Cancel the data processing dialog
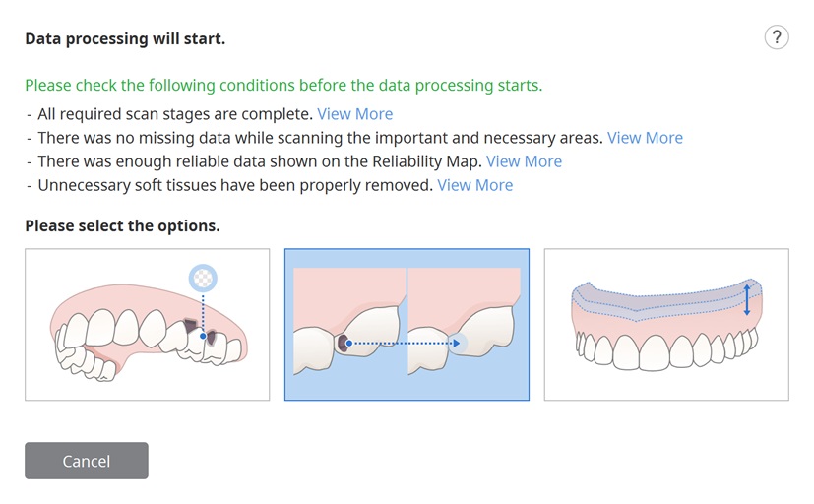Image resolution: width=814 pixels, height=504 pixels. pyautogui.click(x=87, y=461)
